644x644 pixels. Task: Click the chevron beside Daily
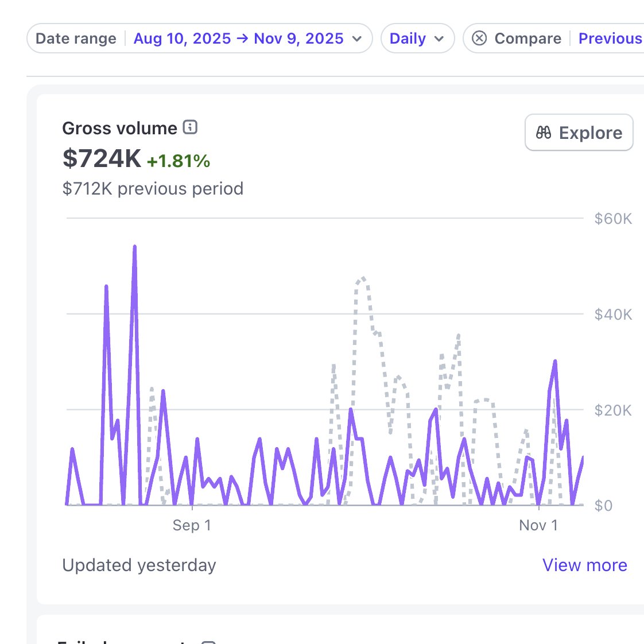(440, 39)
